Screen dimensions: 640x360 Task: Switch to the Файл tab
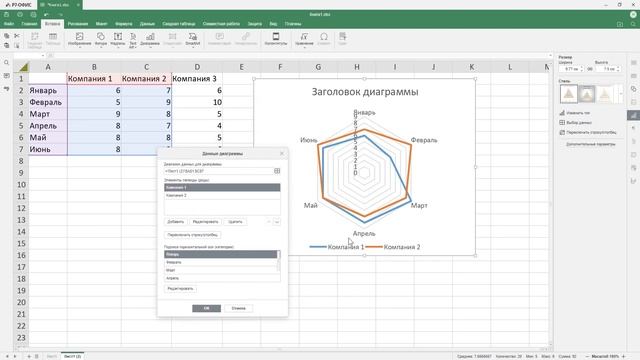(x=9, y=24)
